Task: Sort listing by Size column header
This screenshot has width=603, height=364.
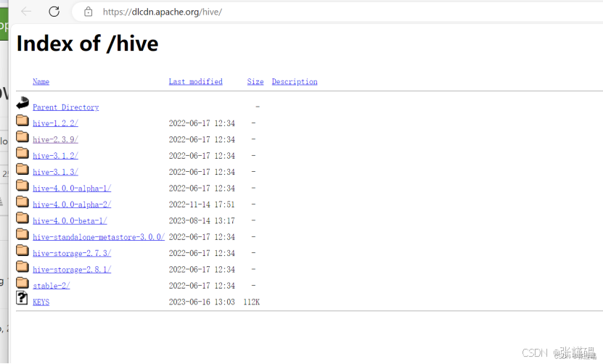Action: [255, 81]
